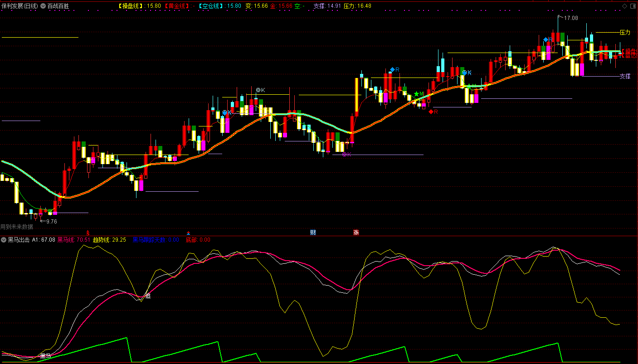
Task: Click the 9.76 low price label
Action: click(52, 221)
